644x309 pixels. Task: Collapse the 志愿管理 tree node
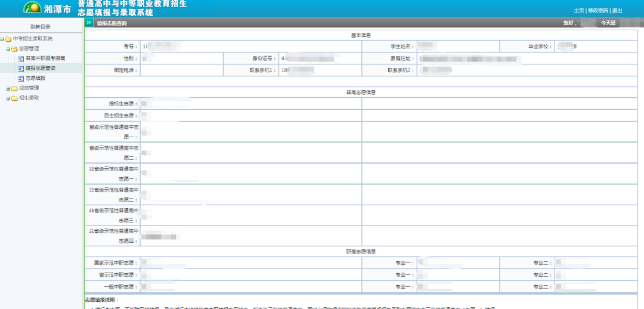click(8, 49)
